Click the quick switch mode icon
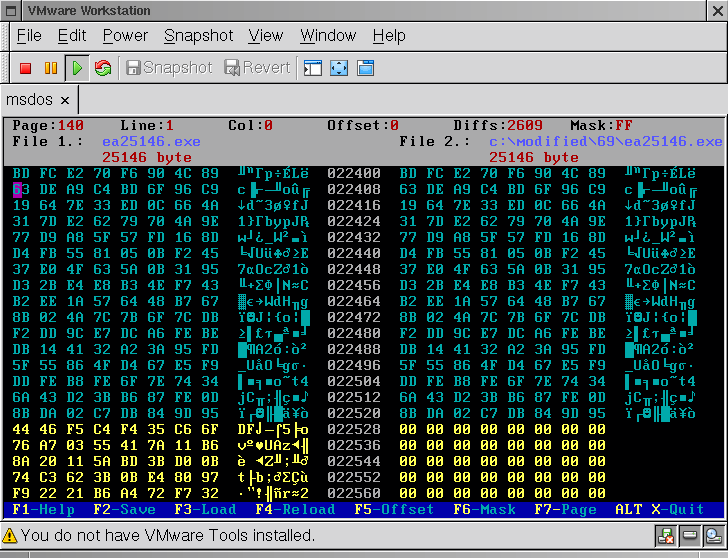Viewport: 728px width, 558px height. (365, 68)
